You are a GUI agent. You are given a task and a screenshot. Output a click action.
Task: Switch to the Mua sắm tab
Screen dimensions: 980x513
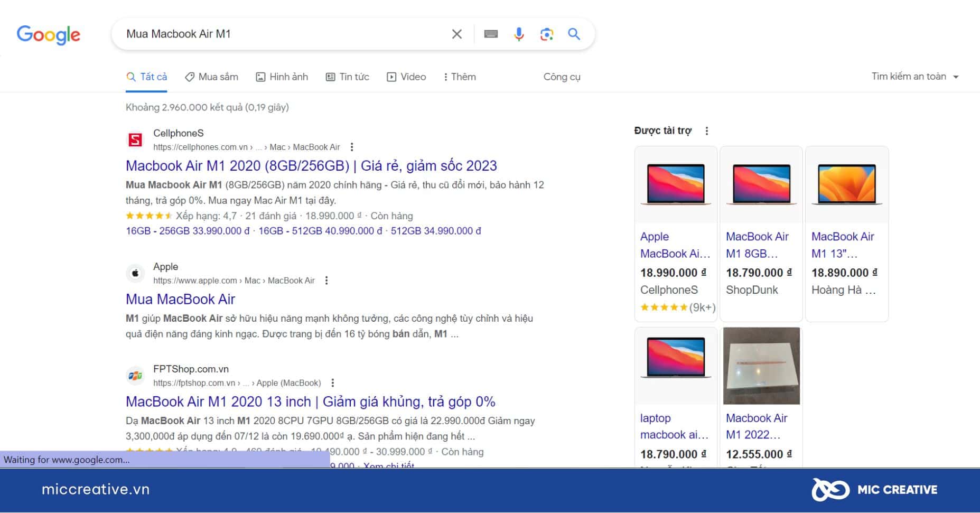click(211, 77)
